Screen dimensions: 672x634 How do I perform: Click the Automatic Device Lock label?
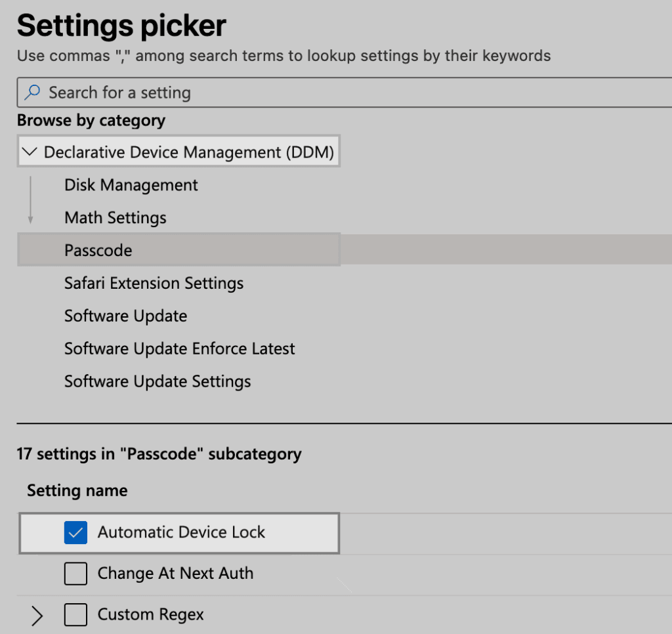coord(181,532)
